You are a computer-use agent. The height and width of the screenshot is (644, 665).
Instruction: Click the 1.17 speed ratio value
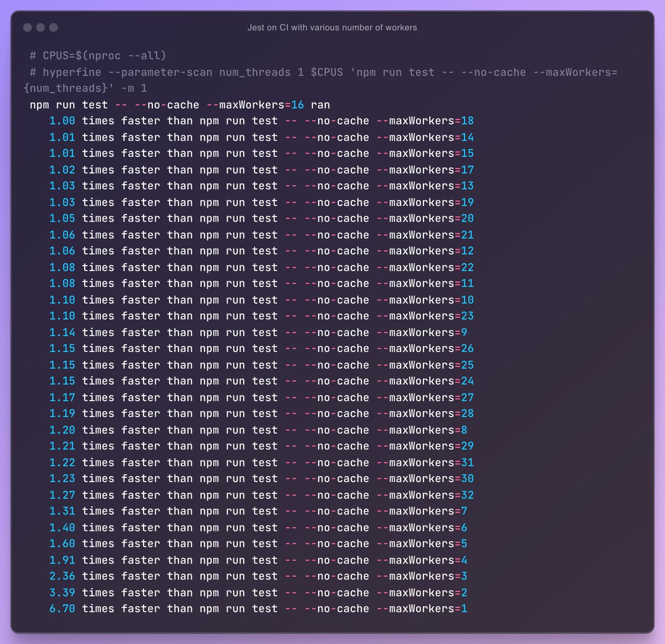[62, 398]
